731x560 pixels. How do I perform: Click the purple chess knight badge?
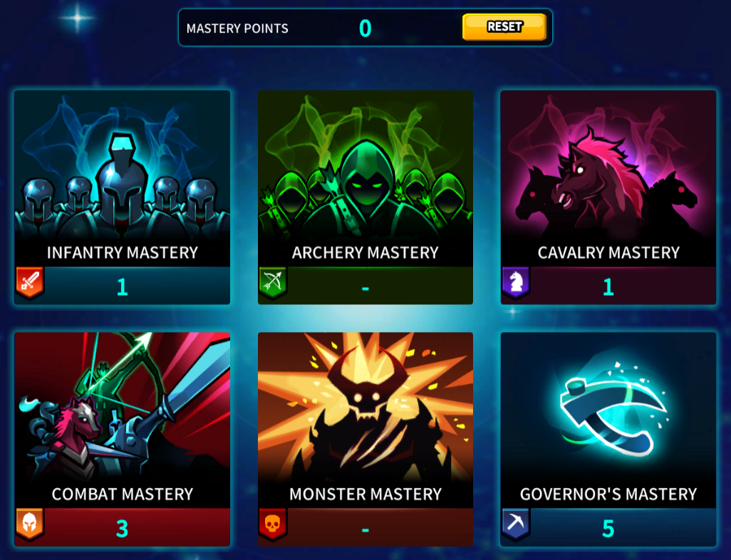(516, 281)
